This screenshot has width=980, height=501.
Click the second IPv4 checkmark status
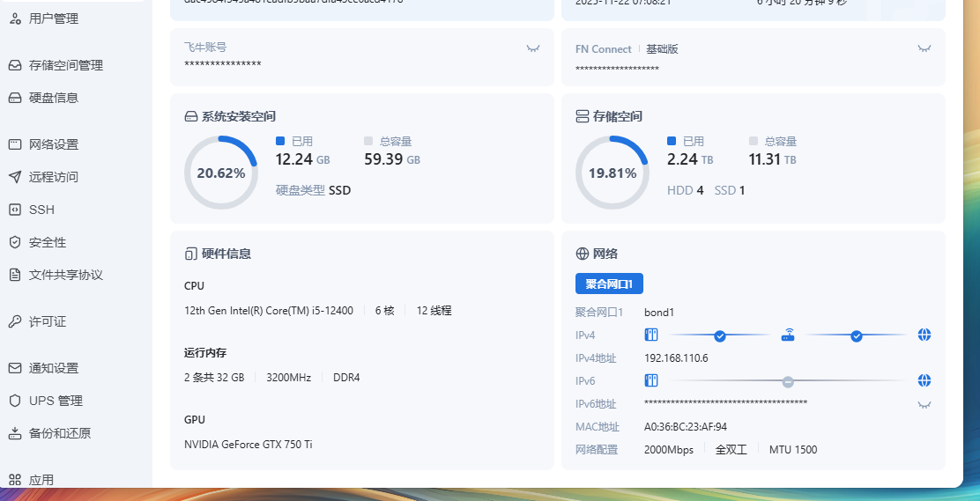(857, 336)
